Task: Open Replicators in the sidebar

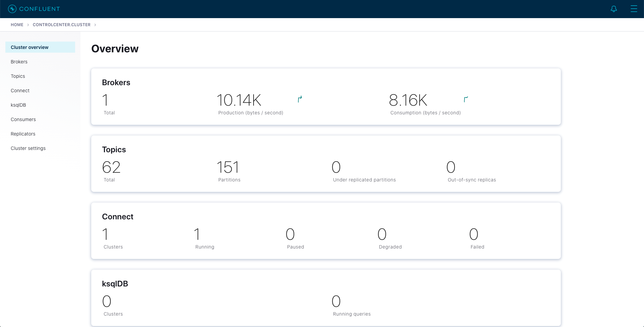Action: pos(23,134)
